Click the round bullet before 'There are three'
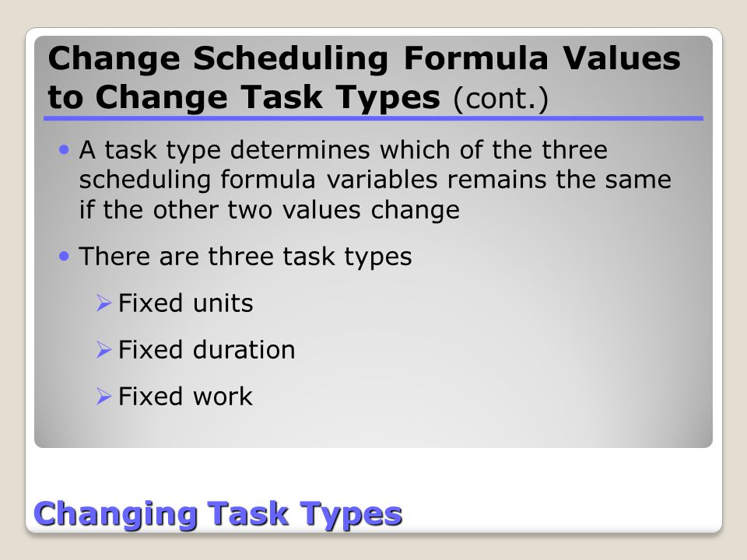Viewport: 747px width, 560px height. click(64, 257)
